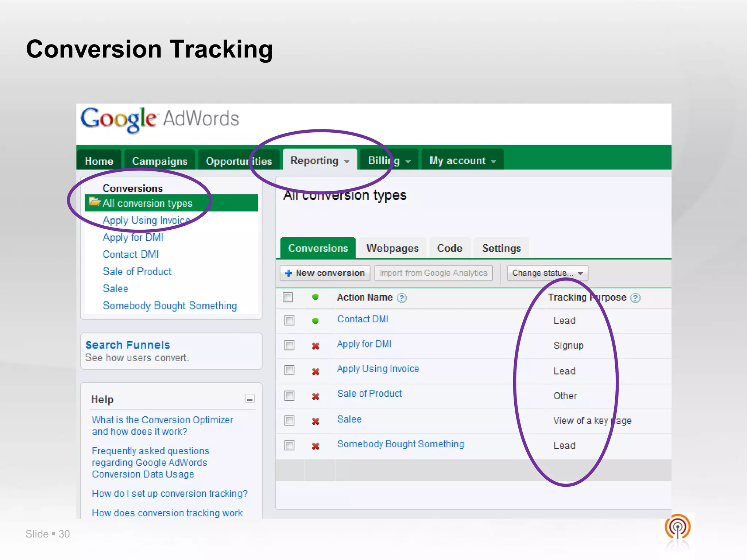Open What is the Conversion Optimizer help link

[162, 425]
